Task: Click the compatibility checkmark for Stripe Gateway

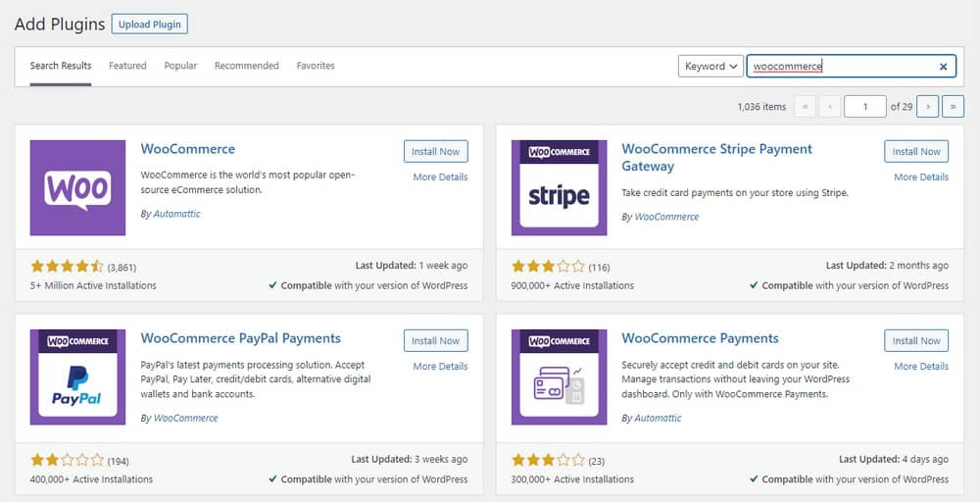Action: (x=754, y=285)
